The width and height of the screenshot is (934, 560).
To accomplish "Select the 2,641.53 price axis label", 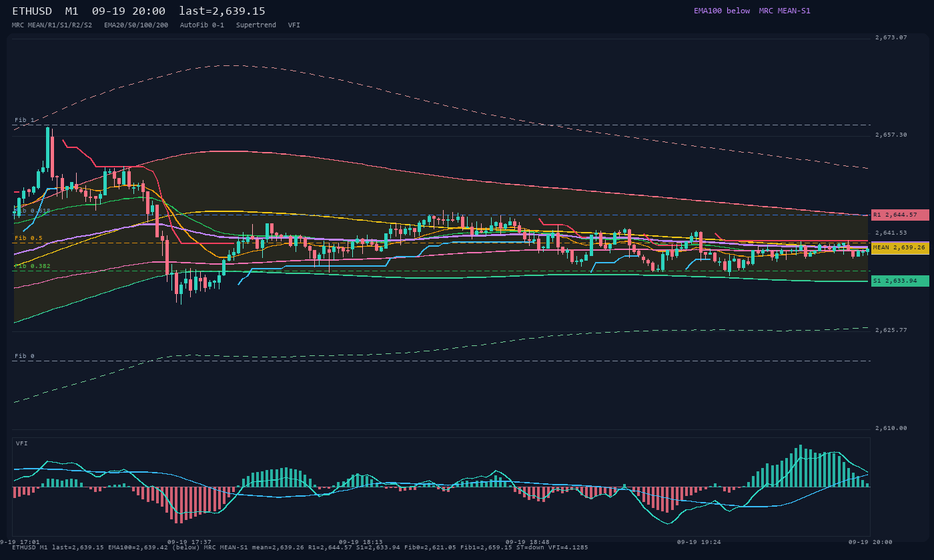I will click(x=891, y=233).
